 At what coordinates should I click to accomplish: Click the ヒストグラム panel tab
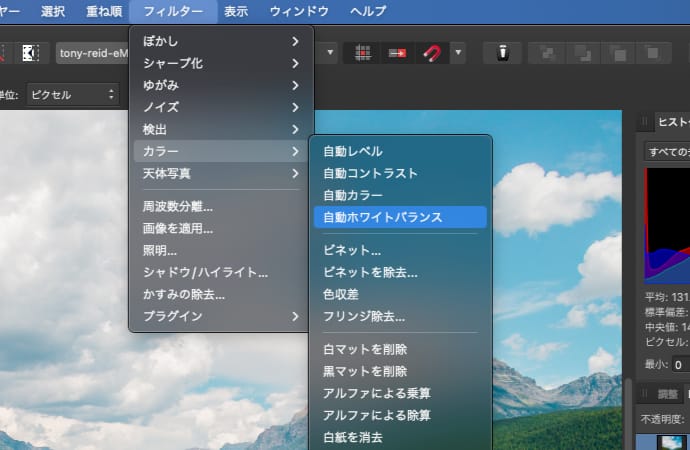coord(672,121)
